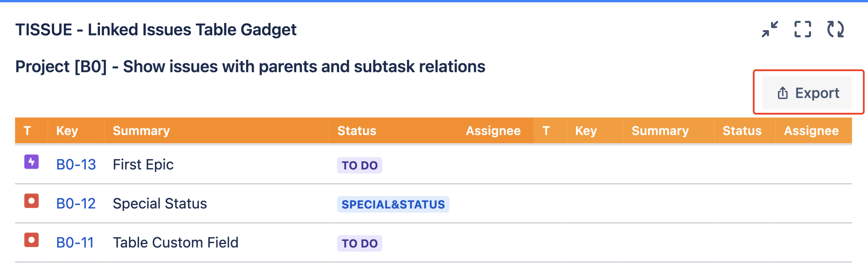The height and width of the screenshot is (264, 868).
Task: Click the refresh gadget icon
Action: 835,29
